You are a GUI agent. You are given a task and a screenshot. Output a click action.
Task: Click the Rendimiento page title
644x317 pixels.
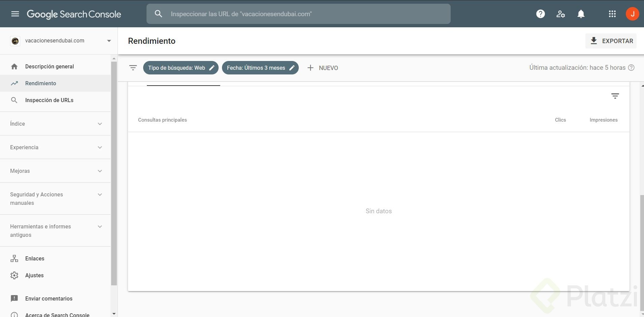(x=152, y=41)
